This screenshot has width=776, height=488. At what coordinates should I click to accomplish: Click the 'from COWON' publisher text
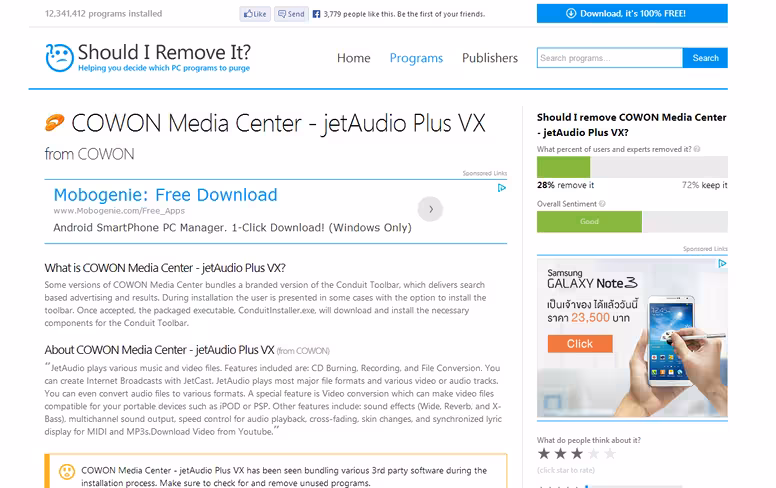pos(89,154)
